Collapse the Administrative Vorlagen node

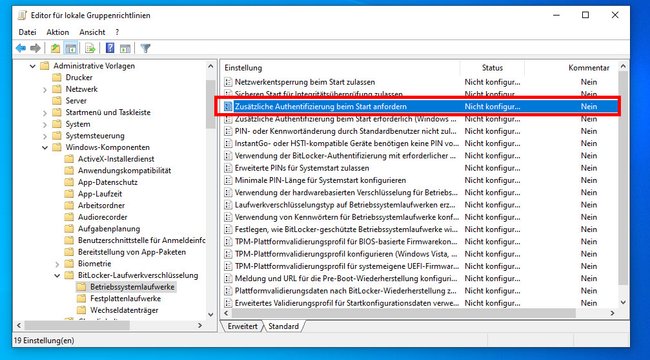pyautogui.click(x=32, y=66)
